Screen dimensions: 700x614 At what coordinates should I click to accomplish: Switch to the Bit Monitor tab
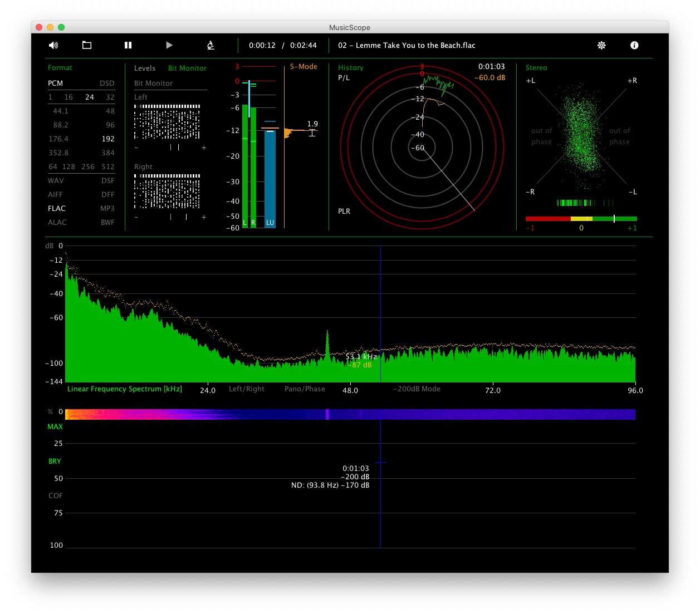coord(187,68)
